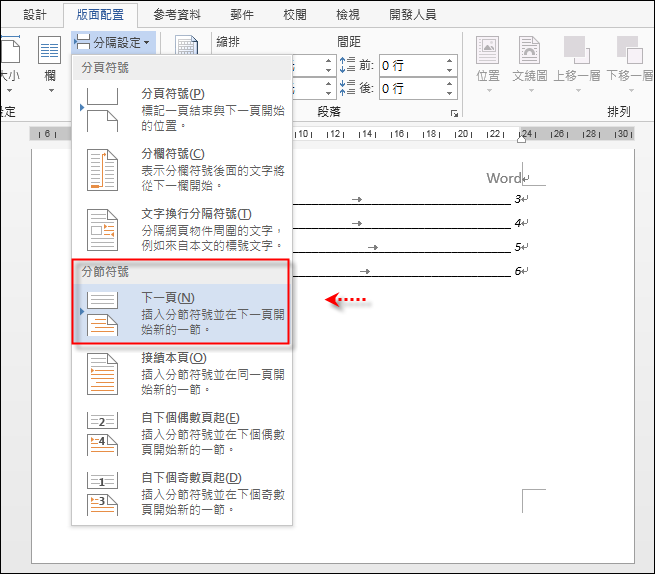Open the 開發人員 ribbon tab
This screenshot has width=655, height=574.
413,15
